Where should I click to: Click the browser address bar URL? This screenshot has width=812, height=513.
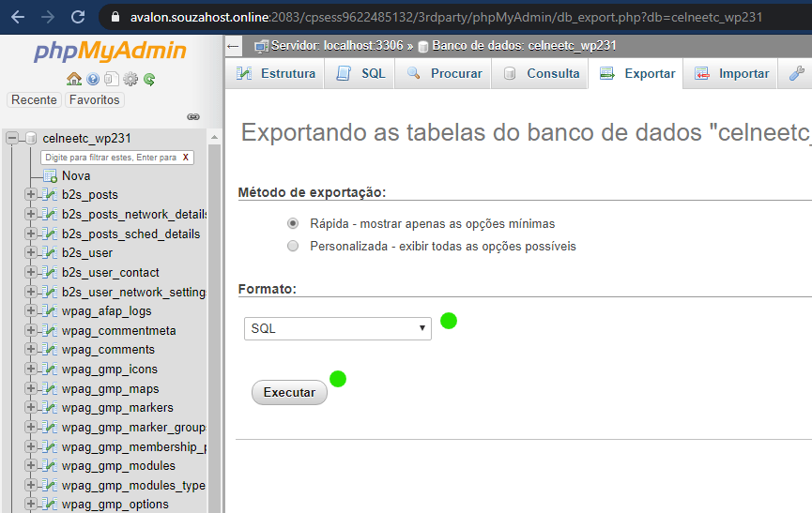[446, 17]
